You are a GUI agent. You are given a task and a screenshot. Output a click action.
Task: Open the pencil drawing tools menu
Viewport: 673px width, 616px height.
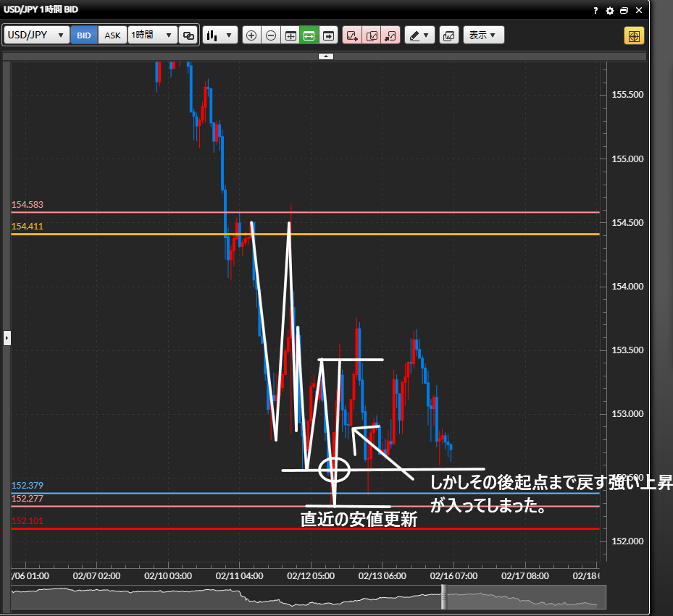tap(419, 35)
